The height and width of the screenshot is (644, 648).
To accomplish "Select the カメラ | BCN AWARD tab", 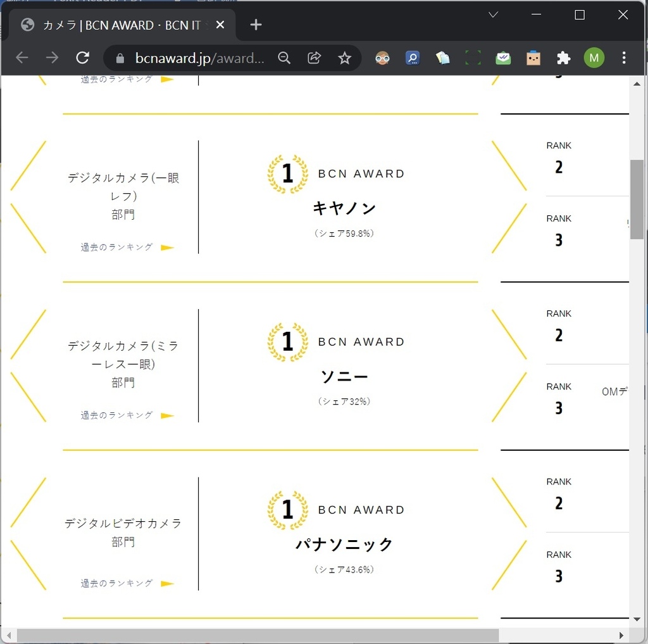I will tap(122, 25).
